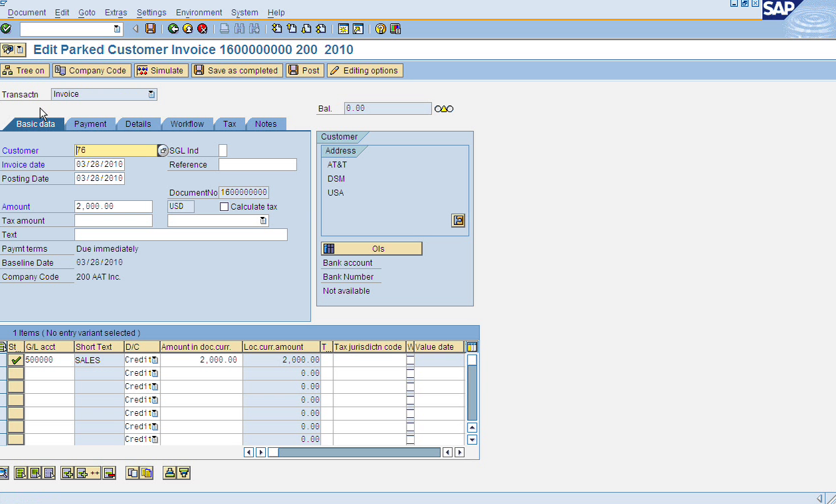Screen dimensions: 836x504
Task: Click the Generate shortcut icon
Action: click(358, 29)
